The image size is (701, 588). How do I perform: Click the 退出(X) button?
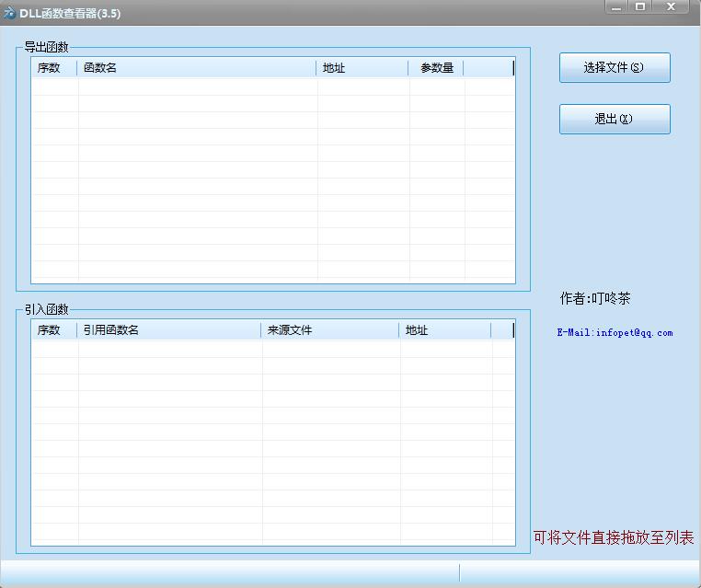[x=615, y=119]
